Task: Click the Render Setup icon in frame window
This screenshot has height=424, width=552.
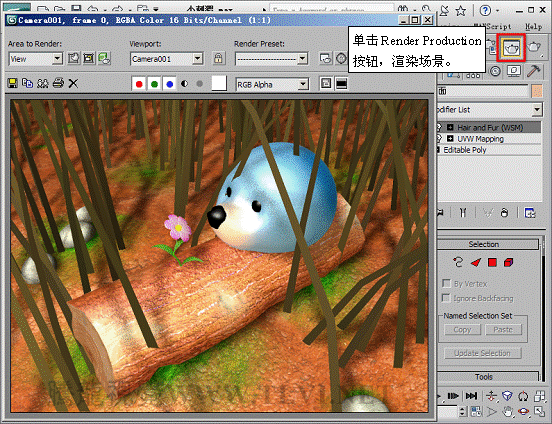Action: pos(326,58)
